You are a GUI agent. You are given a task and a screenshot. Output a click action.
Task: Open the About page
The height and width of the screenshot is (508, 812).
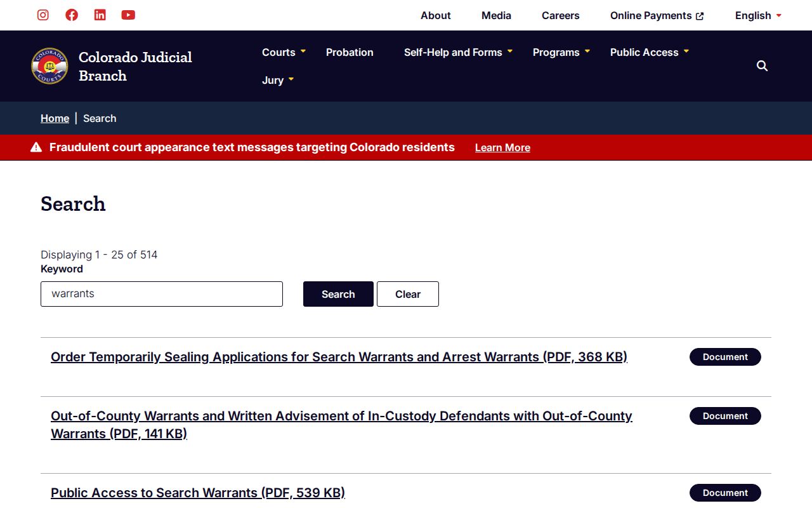[436, 15]
